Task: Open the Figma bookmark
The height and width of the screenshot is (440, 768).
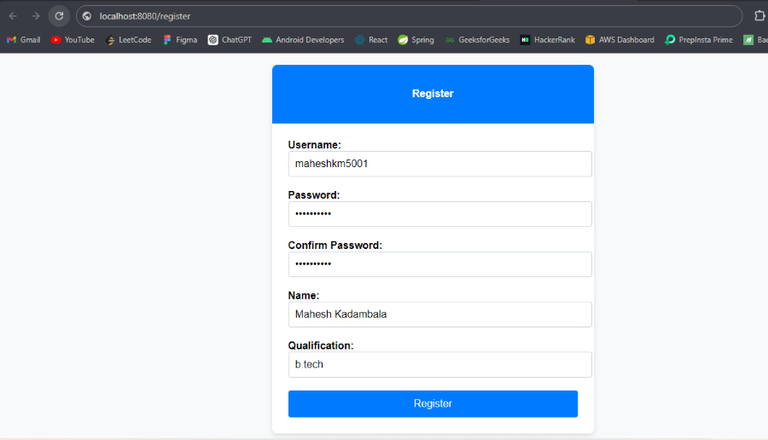Action: (180, 40)
